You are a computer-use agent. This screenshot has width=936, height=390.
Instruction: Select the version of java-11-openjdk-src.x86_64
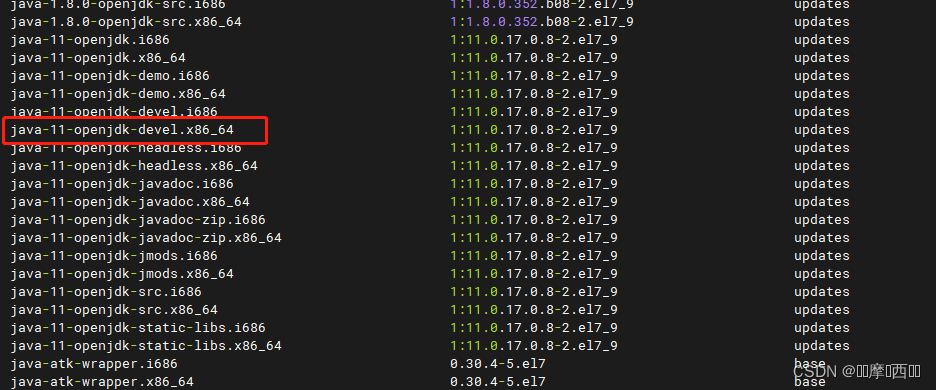pyautogui.click(x=534, y=310)
